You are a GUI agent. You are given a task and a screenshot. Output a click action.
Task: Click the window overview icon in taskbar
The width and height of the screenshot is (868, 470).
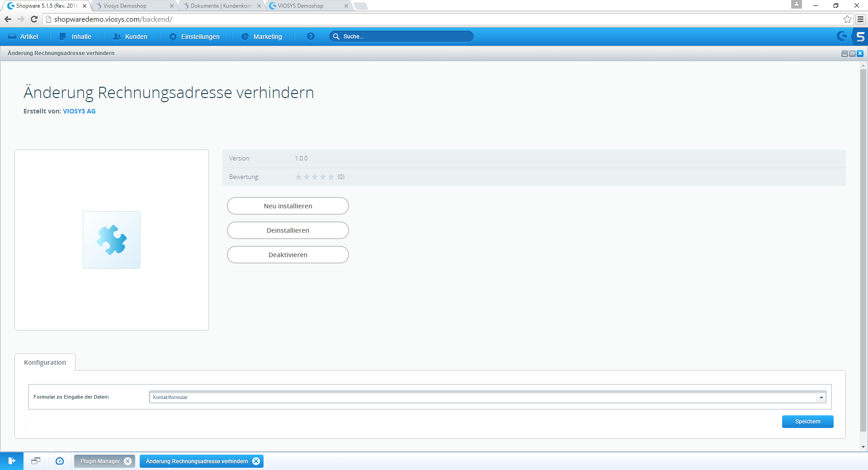[x=36, y=461]
